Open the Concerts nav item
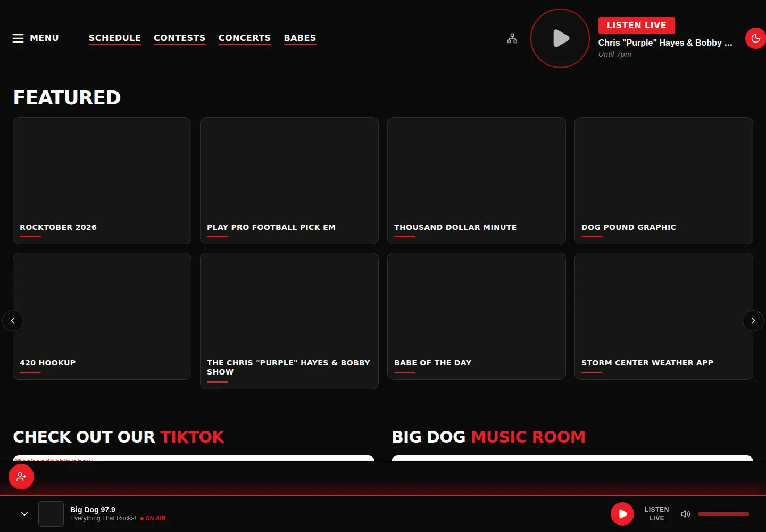Screen dimensions: 766x532 (x=245, y=38)
